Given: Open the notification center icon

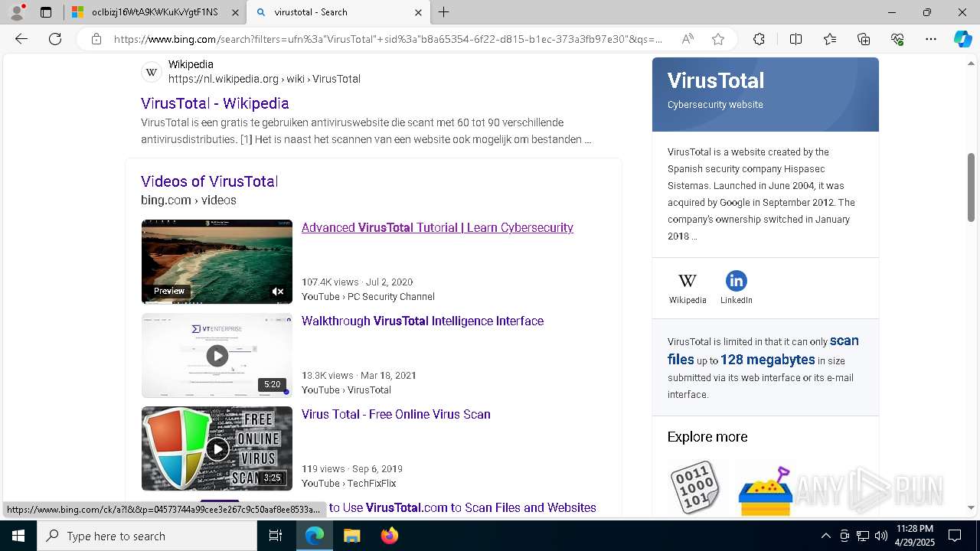Looking at the screenshot, I should pyautogui.click(x=955, y=536).
